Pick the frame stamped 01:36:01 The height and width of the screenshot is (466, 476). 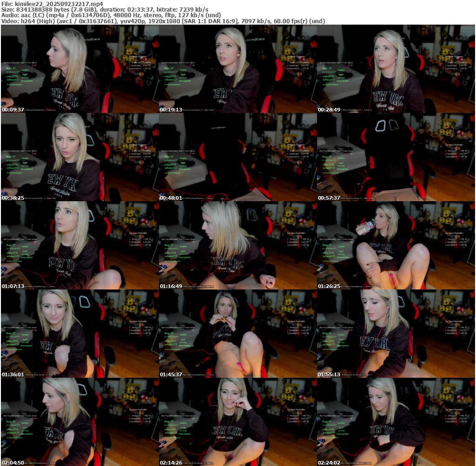point(80,334)
